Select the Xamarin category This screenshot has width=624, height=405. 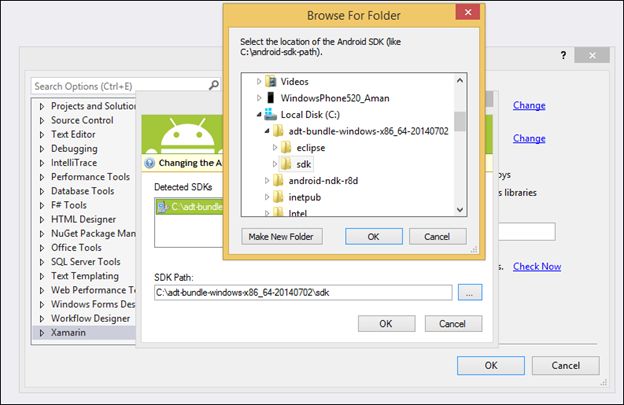pyautogui.click(x=68, y=333)
